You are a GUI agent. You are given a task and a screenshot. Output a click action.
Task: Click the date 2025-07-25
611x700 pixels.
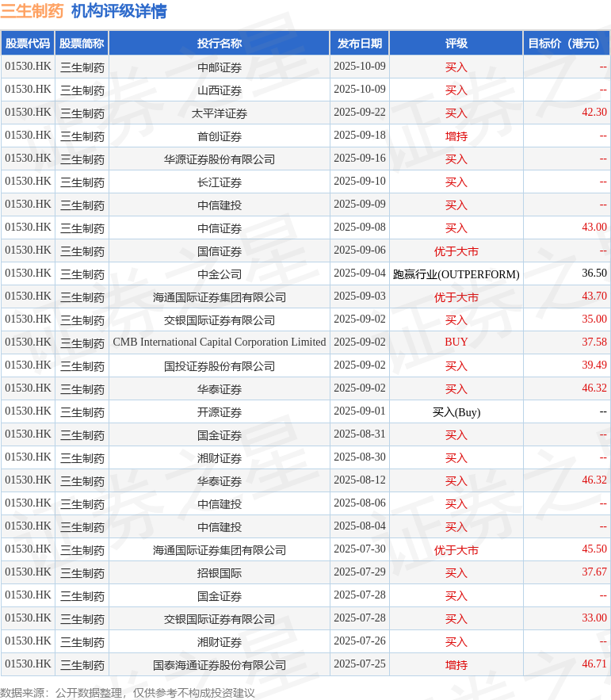coord(359,664)
